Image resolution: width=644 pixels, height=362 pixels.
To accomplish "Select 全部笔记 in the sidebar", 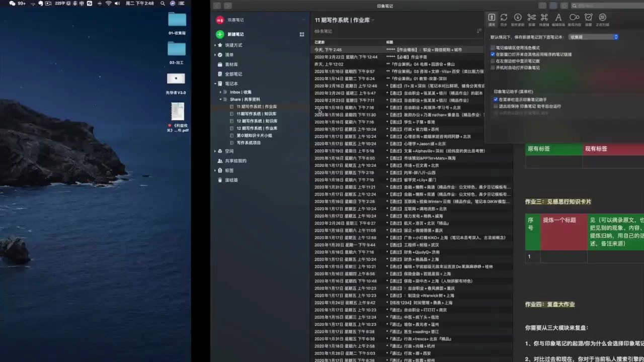I will pyautogui.click(x=232, y=74).
